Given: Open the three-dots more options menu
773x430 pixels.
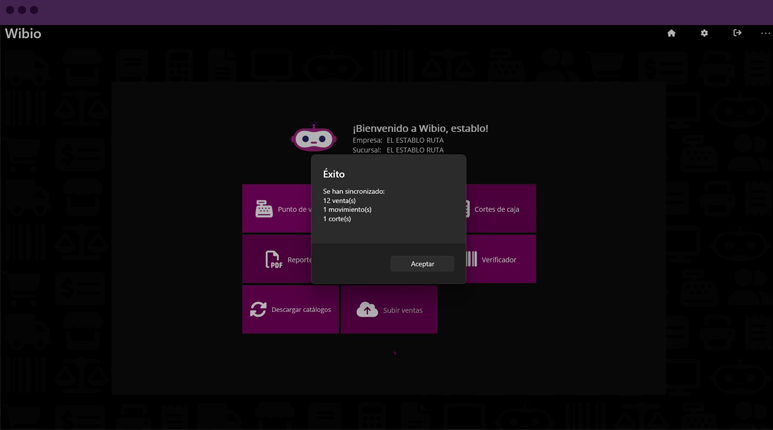Looking at the screenshot, I should (x=766, y=33).
